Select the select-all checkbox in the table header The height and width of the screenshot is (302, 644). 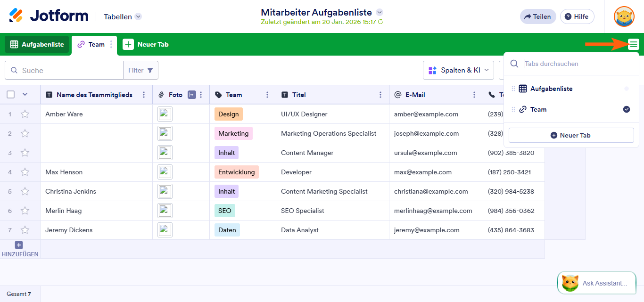coord(10,94)
